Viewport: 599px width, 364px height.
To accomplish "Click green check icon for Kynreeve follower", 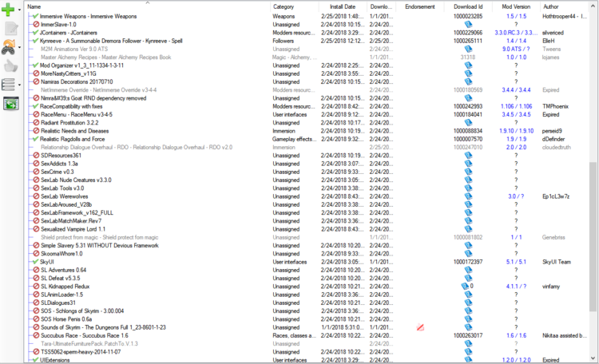I will tap(35, 41).
